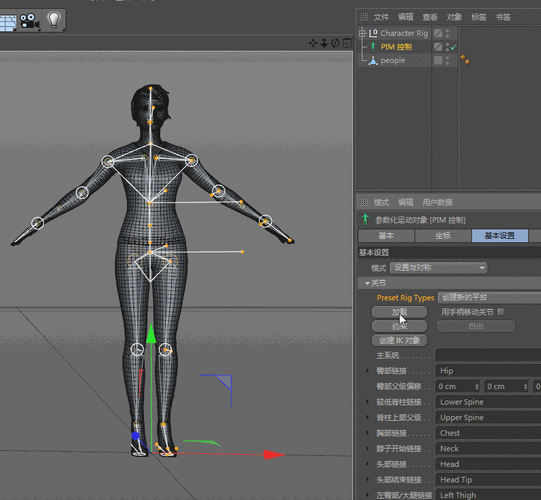The image size is (541, 500).
Task: Click the camera toolbar icon
Action: 29,21
